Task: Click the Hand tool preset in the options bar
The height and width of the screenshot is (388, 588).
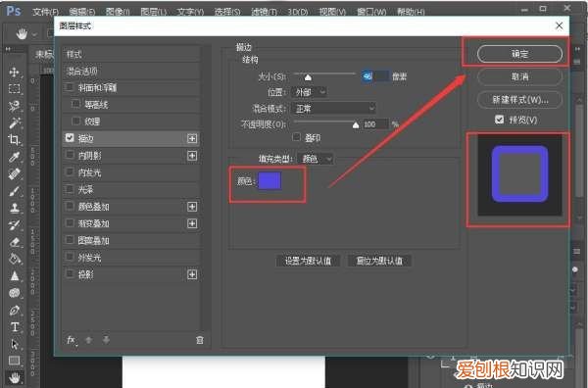Action: [x=22, y=34]
